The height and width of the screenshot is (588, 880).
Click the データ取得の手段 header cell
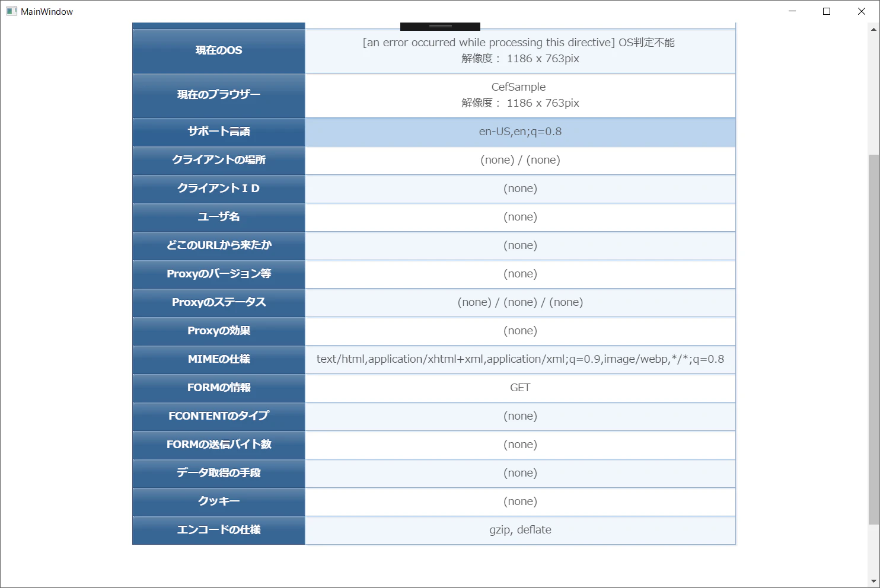pos(219,474)
